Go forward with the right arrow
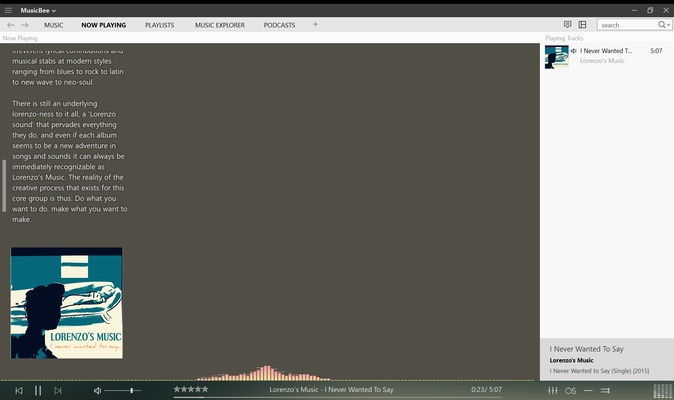Viewport: 674px width, 400px height. coord(25,25)
